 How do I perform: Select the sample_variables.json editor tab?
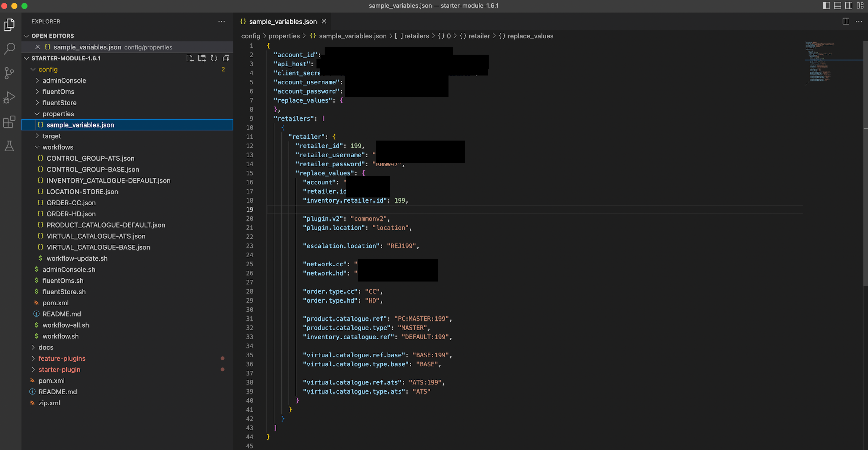[282, 22]
